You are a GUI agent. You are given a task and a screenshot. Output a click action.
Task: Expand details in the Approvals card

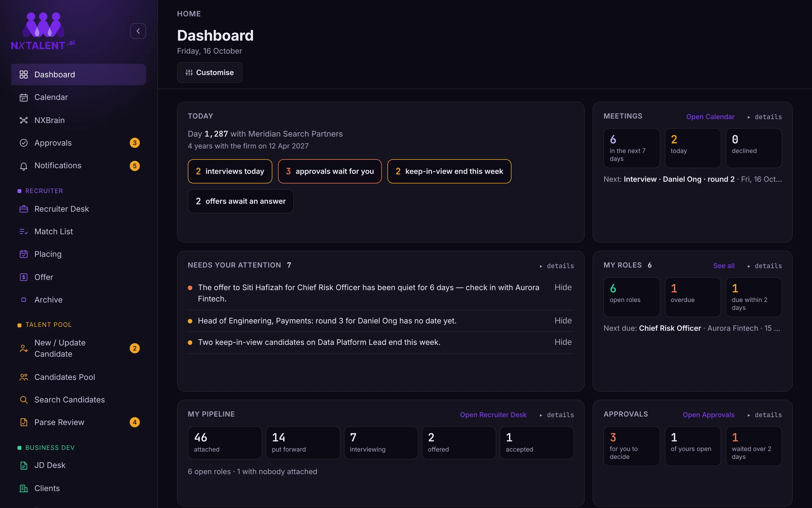[x=765, y=415]
